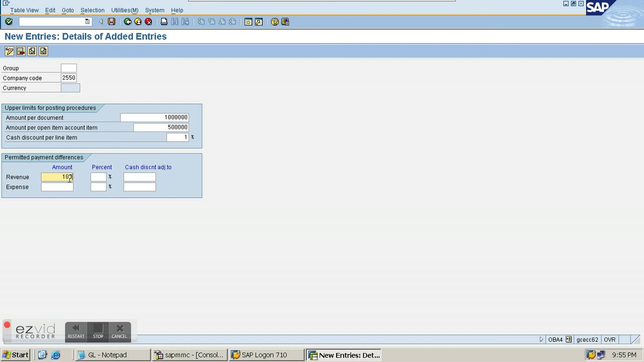Image resolution: width=644 pixels, height=362 pixels.
Task: Click the yellow Exit arrow icon
Action: click(x=138, y=22)
